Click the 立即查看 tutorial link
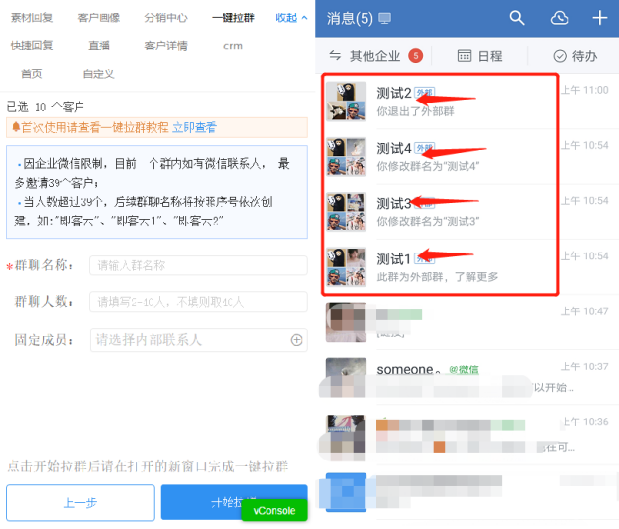Viewport: 619px width, 529px height. click(194, 127)
